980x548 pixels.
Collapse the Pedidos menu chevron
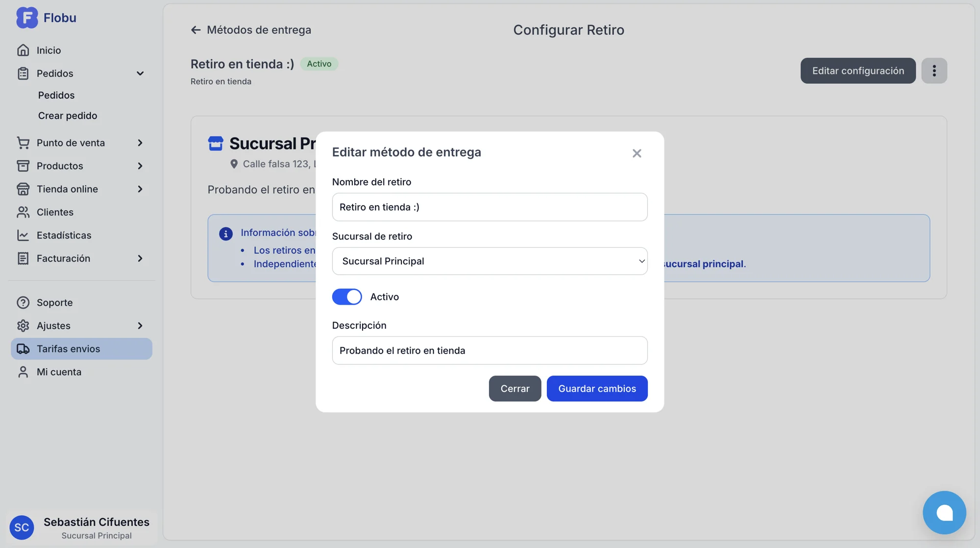140,73
